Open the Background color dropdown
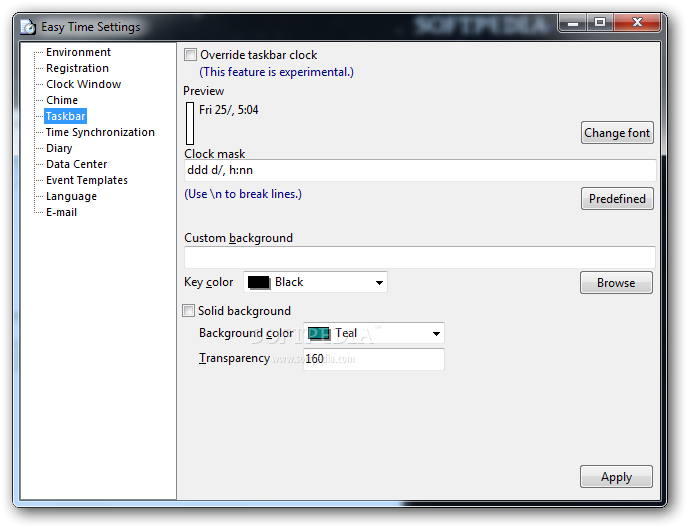Screen dimensions: 688x528 [374, 333]
